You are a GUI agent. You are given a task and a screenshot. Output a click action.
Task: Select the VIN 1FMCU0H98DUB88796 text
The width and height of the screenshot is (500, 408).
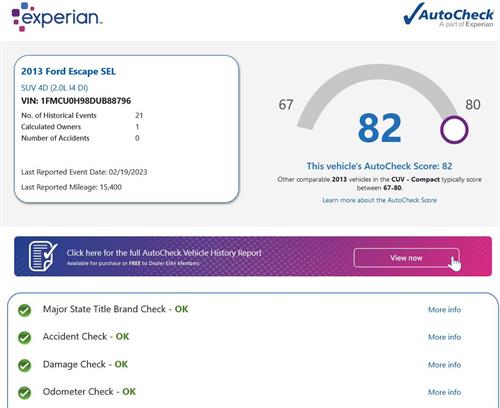(76, 101)
